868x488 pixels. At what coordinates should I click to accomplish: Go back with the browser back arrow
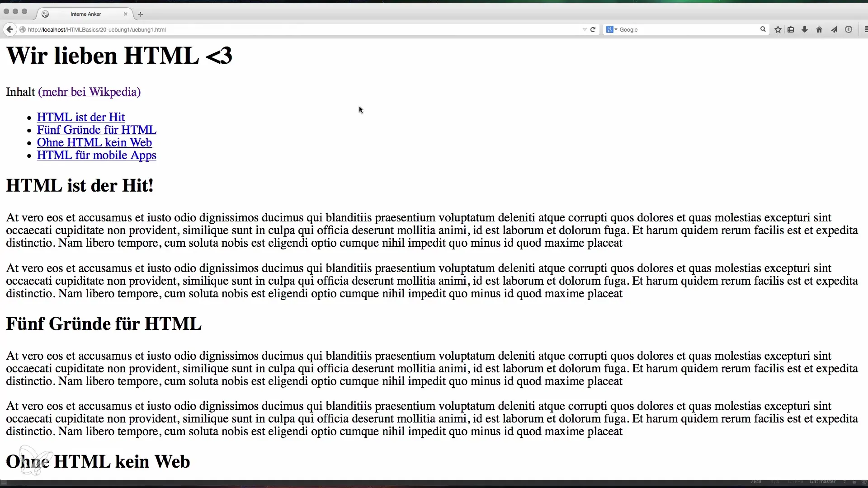(9, 29)
